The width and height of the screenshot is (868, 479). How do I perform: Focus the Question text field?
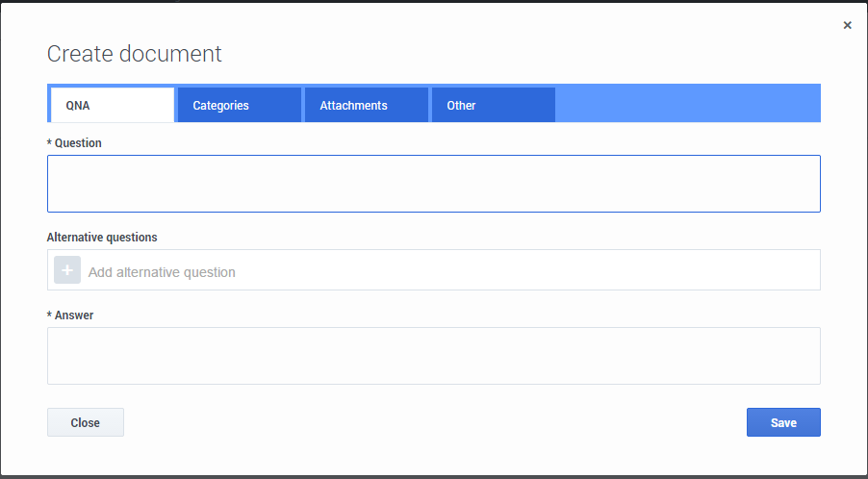[433, 183]
